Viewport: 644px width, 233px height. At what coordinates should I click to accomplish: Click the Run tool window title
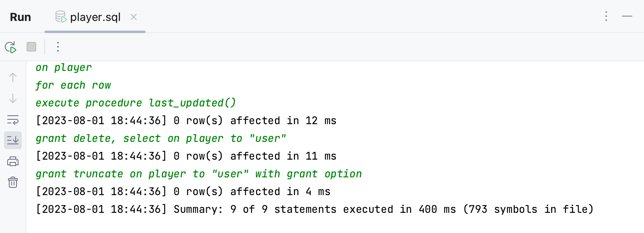20,17
